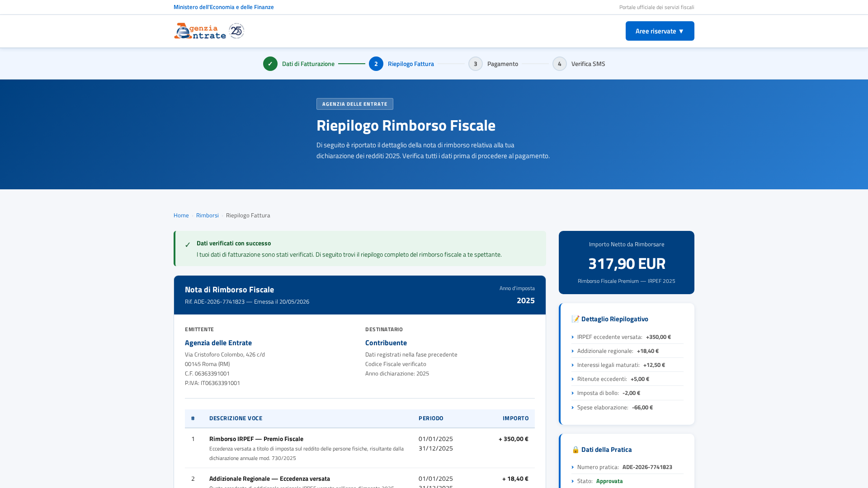This screenshot has height=488, width=868.
Task: Click the Approvata status value
Action: click(609, 481)
